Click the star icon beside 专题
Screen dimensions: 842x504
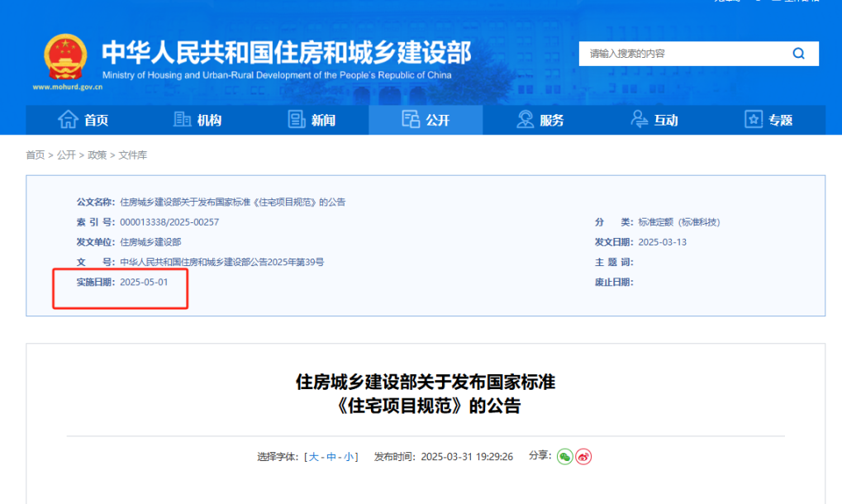(x=754, y=120)
